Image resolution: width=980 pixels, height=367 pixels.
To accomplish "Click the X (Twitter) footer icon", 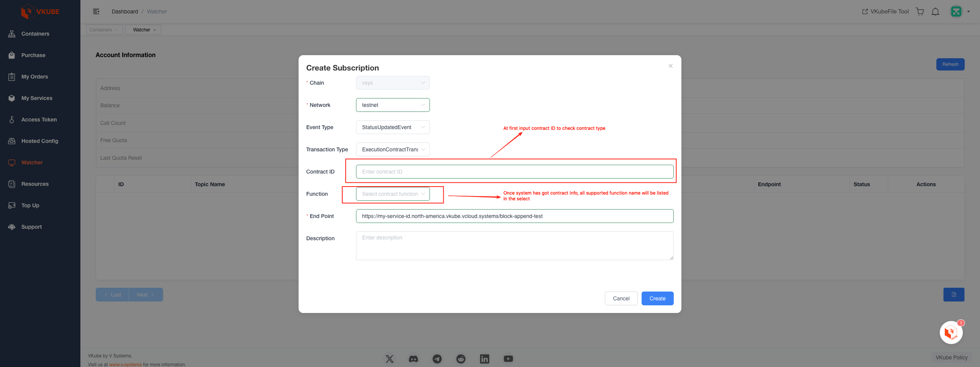I will point(390,359).
